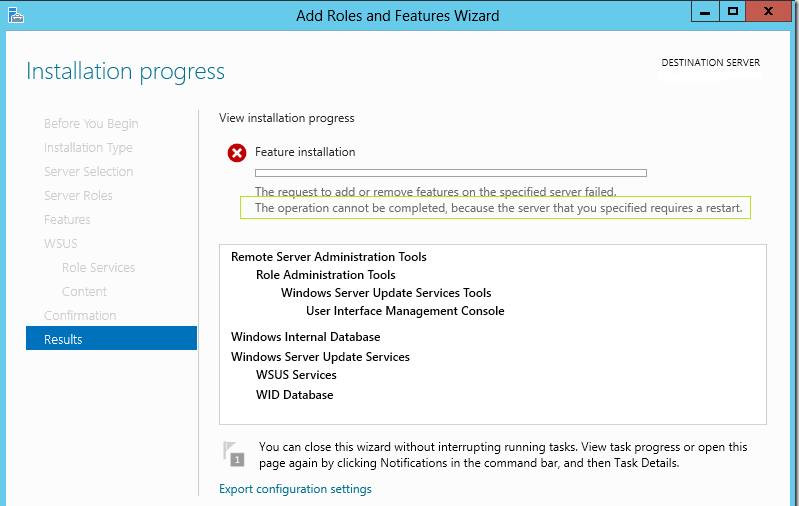Select Role Services under WSUS
The width and height of the screenshot is (799, 506).
pyautogui.click(x=98, y=268)
